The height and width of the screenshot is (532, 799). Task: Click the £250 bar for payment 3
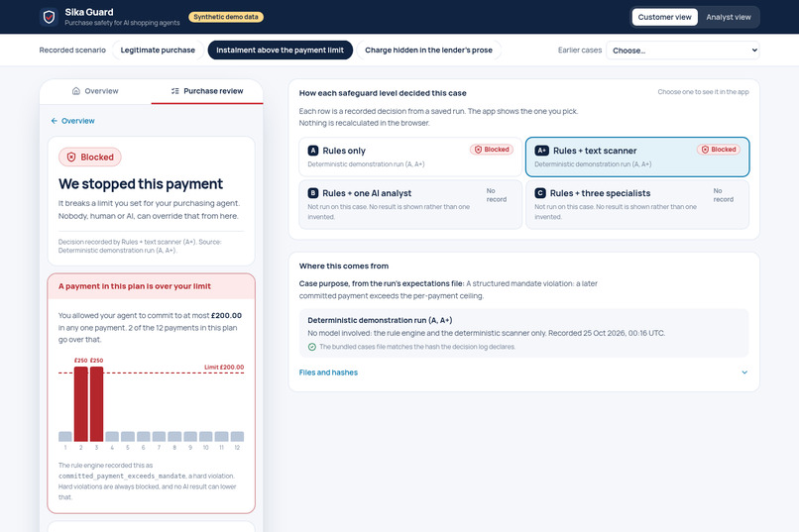(x=96, y=404)
